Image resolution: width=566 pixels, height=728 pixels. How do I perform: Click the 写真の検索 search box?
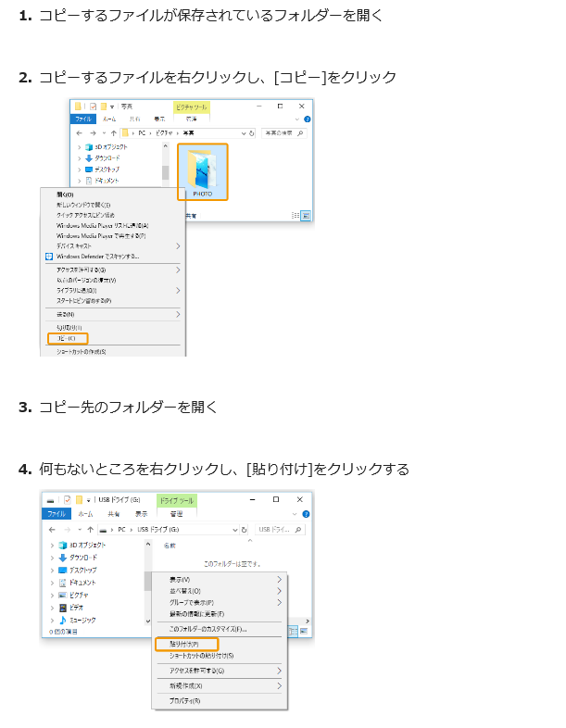(283, 133)
